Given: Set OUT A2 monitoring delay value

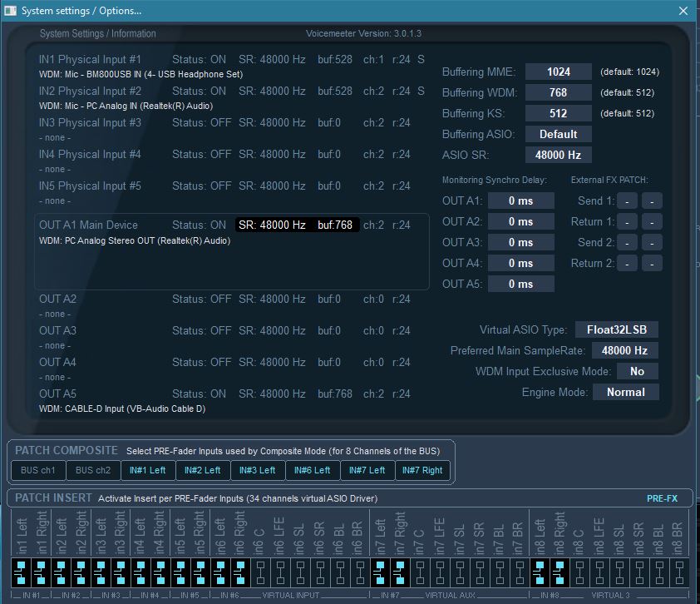Looking at the screenshot, I should 521,221.
